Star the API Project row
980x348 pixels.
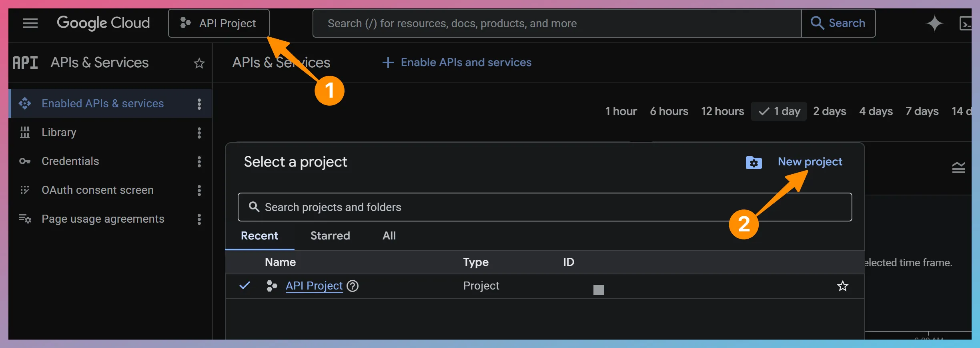click(843, 286)
